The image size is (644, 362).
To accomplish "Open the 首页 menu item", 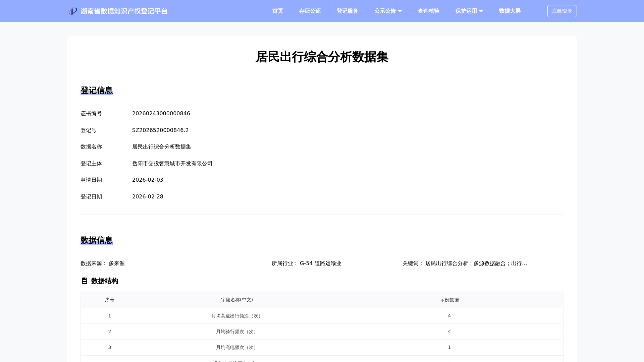I will 278,11.
